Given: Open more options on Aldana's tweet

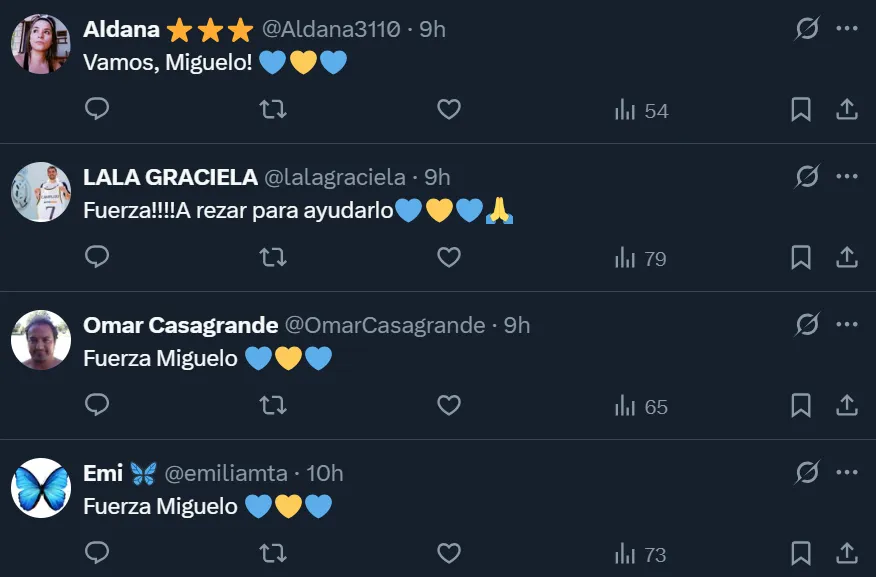Looking at the screenshot, I should coord(847,30).
